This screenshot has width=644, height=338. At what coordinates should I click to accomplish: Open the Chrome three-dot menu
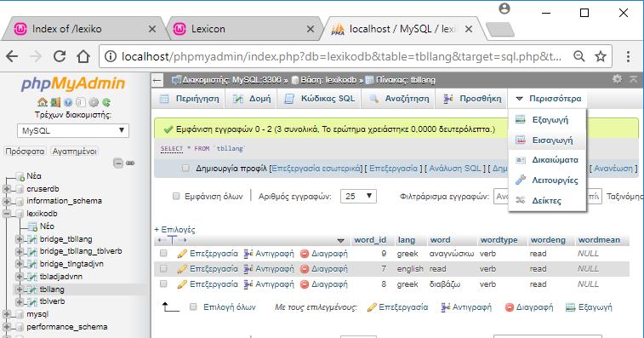coord(628,56)
